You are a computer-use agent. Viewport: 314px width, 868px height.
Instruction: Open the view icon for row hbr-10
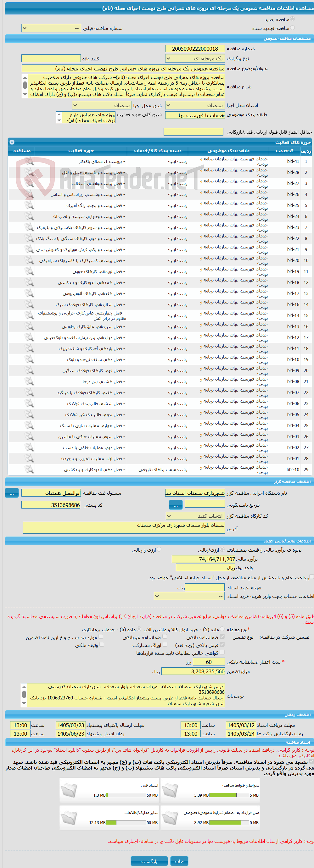[29, 469]
